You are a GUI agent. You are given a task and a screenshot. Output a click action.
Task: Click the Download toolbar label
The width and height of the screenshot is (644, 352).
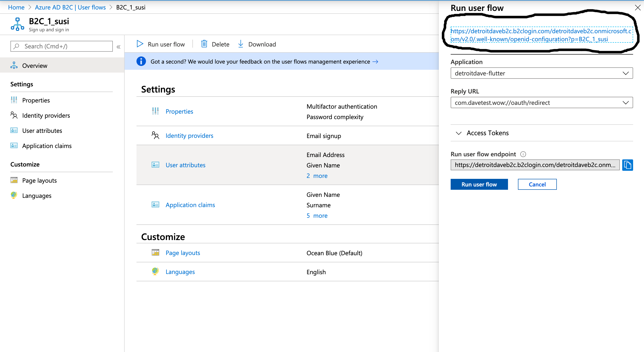[262, 44]
